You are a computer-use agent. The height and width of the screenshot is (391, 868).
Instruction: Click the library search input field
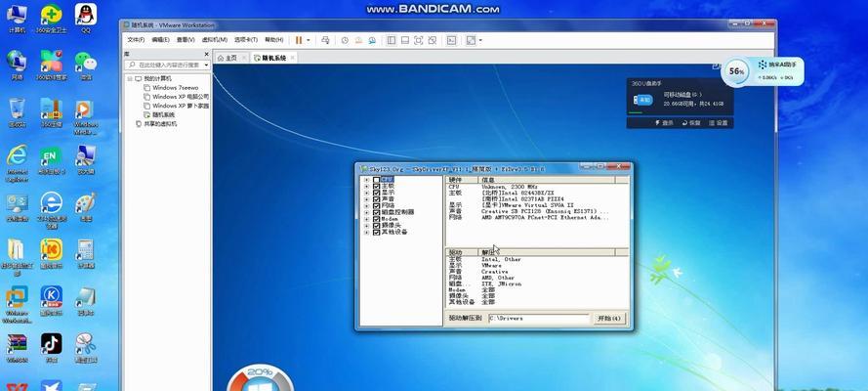coord(166,65)
